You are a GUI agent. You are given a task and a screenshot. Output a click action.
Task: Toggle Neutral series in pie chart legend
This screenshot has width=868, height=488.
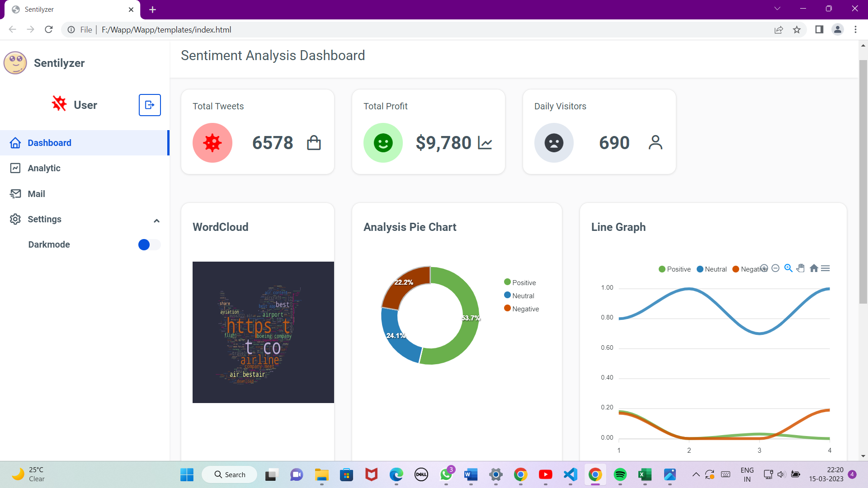point(519,296)
